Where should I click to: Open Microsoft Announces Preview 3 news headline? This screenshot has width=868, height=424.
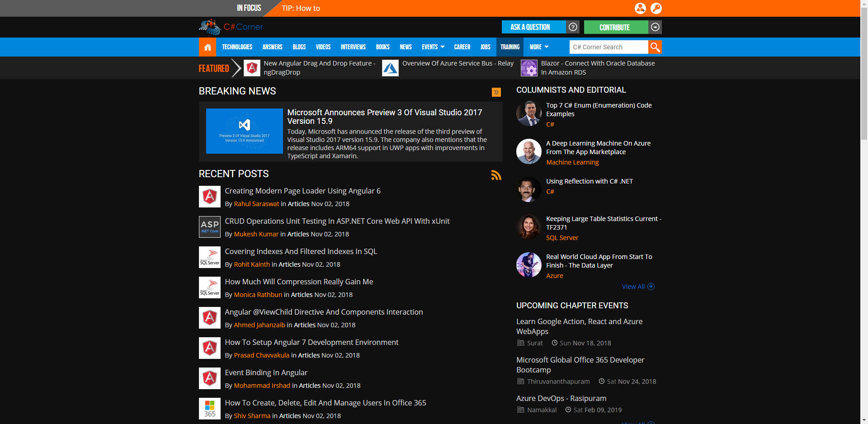(x=385, y=117)
